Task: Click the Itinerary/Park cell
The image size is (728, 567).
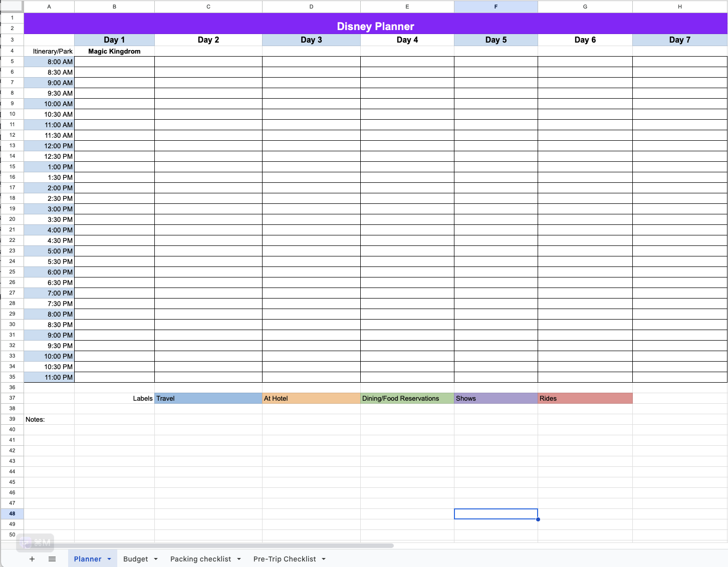Action: point(49,51)
